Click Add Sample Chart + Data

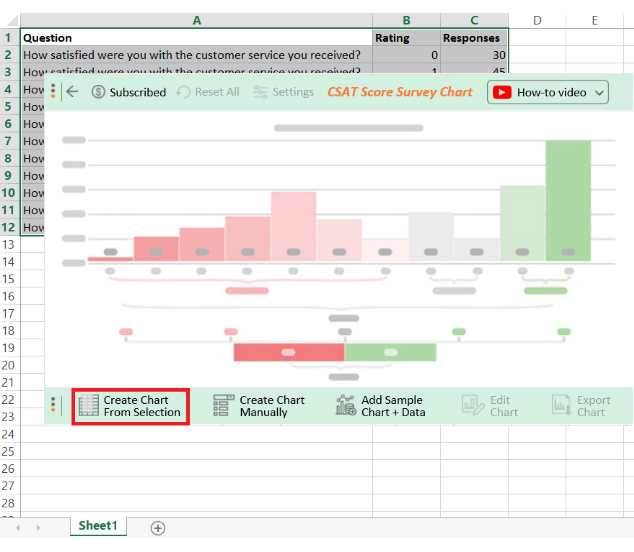coord(380,406)
